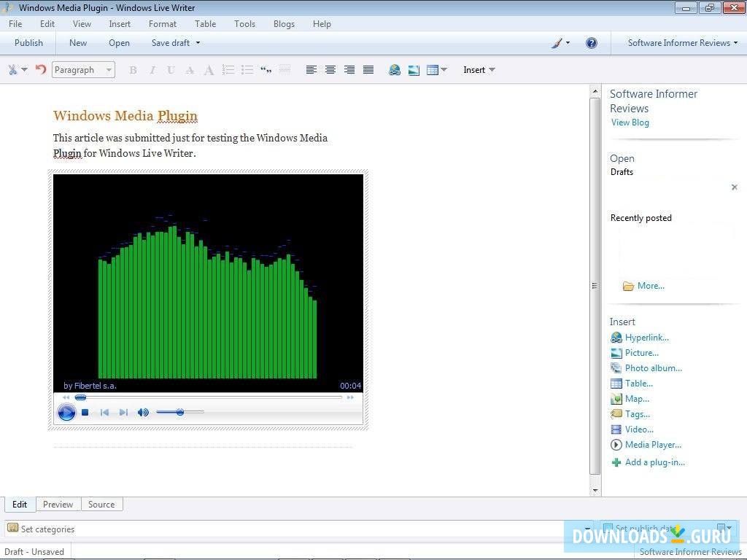The image size is (747, 560).
Task: Justify text using the toolbar icon
Action: (368, 70)
